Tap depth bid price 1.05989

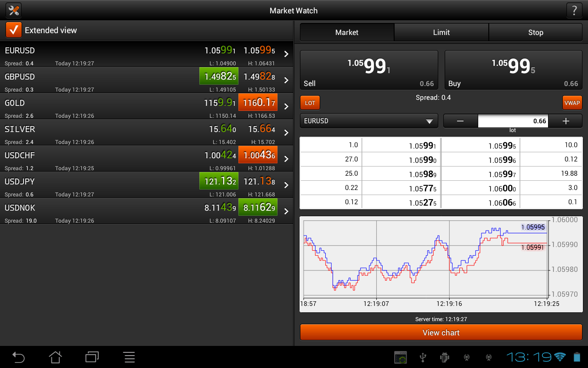tap(423, 174)
